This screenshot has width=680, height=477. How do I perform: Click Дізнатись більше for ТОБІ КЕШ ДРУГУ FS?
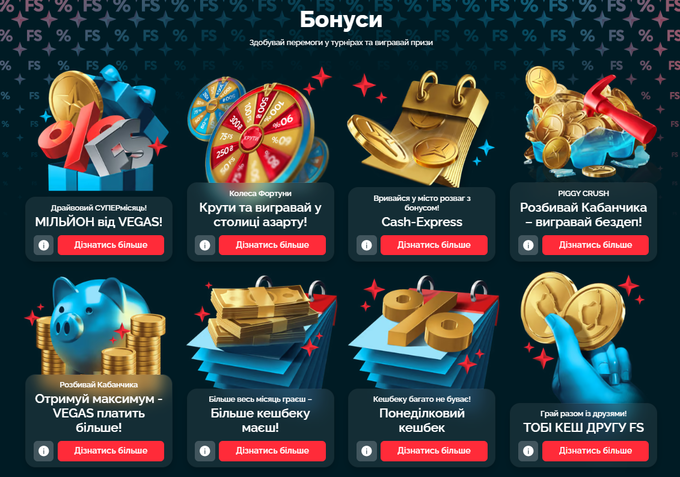(x=595, y=451)
